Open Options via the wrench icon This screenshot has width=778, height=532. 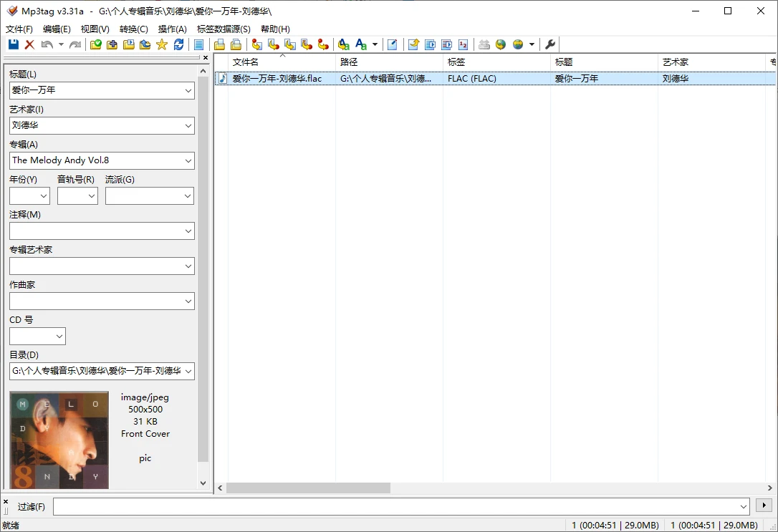(549, 44)
